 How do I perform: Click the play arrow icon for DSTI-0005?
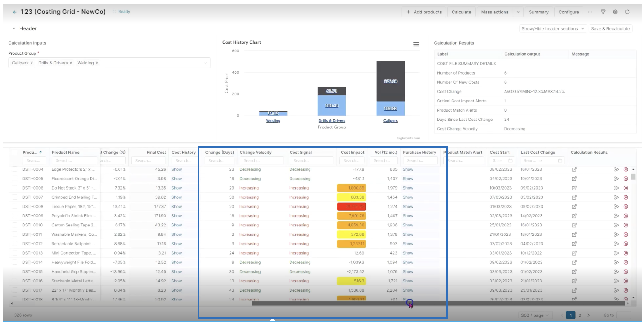click(616, 179)
